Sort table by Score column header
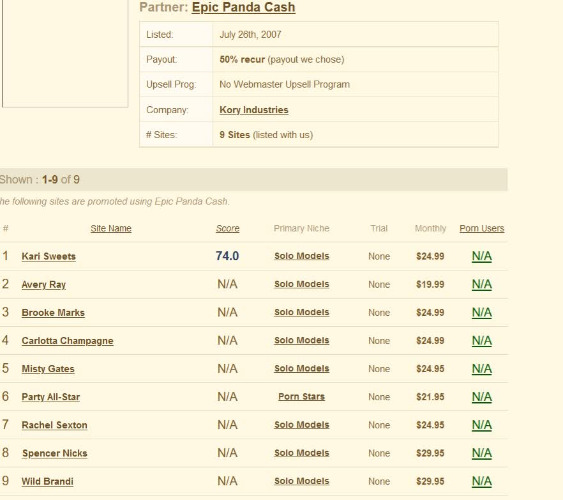The image size is (563, 500). pos(228,229)
